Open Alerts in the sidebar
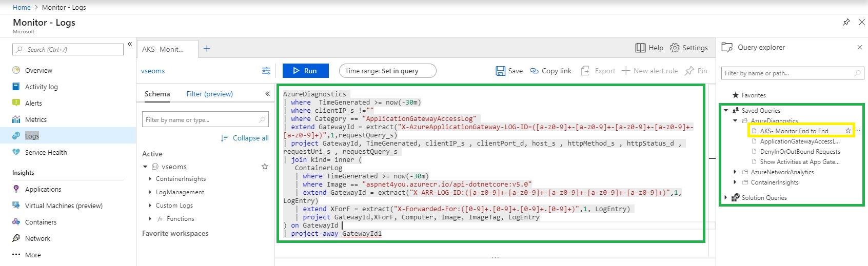This screenshot has width=868, height=266. 33,103
